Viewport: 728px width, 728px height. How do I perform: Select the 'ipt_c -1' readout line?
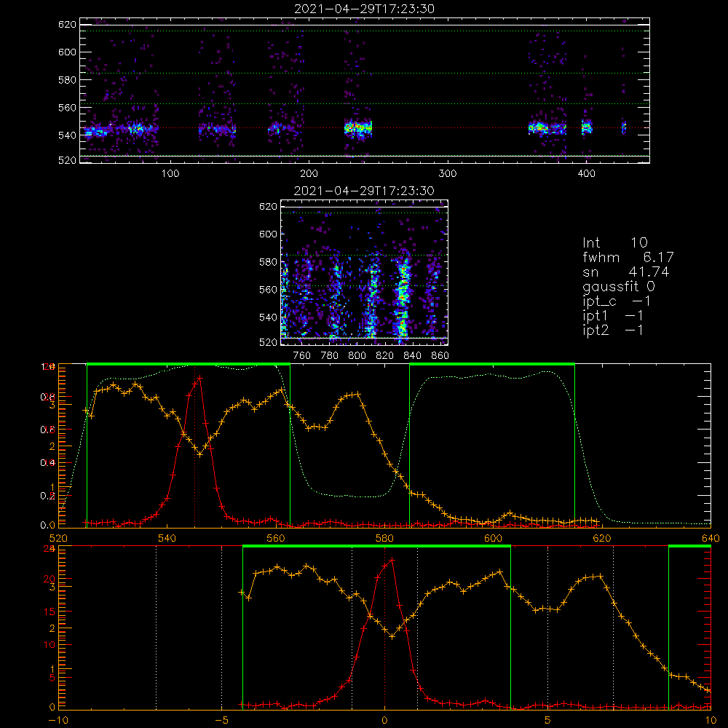pyautogui.click(x=617, y=301)
